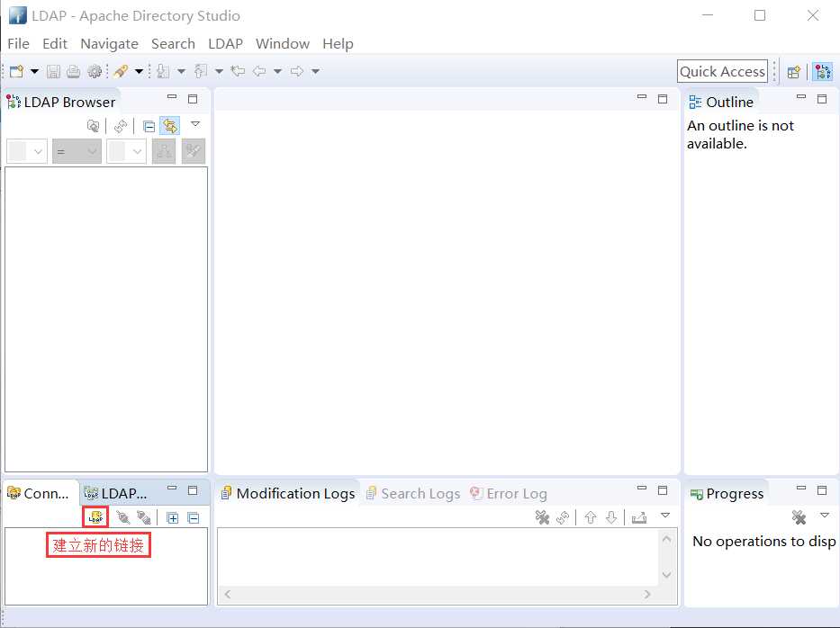Open the quick search value combo box

pyautogui.click(x=126, y=151)
